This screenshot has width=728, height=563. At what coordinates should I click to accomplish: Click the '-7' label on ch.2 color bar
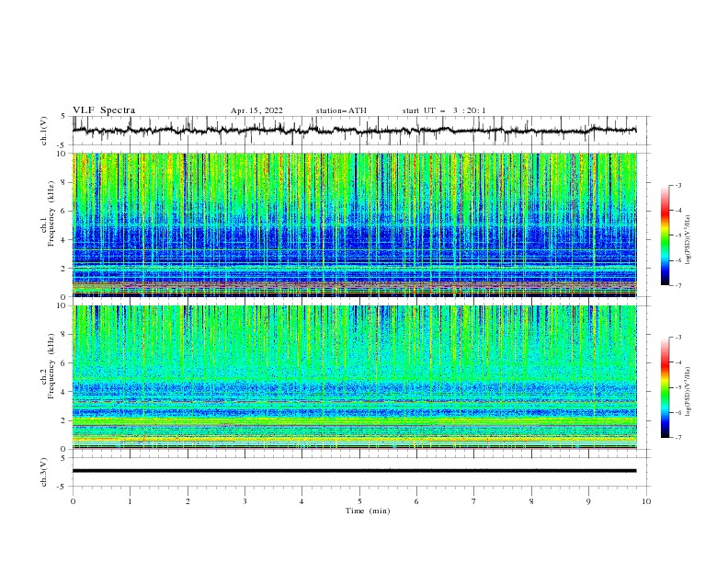click(x=677, y=438)
